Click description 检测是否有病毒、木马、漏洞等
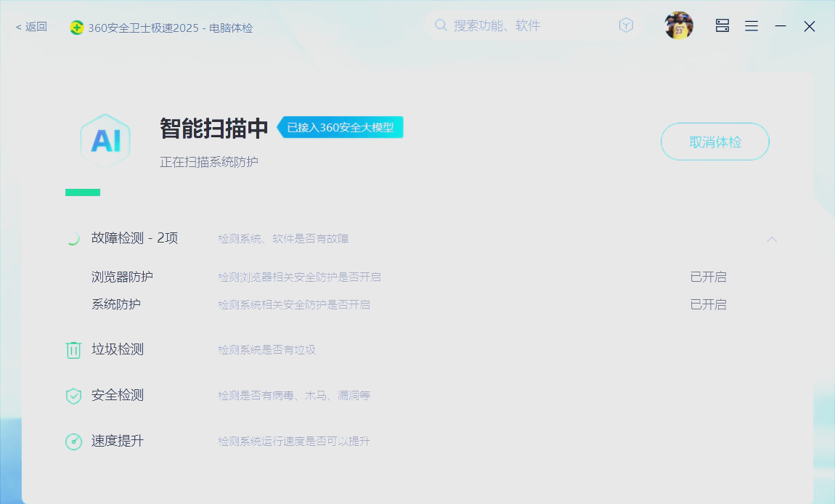835x504 pixels. pyautogui.click(x=294, y=396)
